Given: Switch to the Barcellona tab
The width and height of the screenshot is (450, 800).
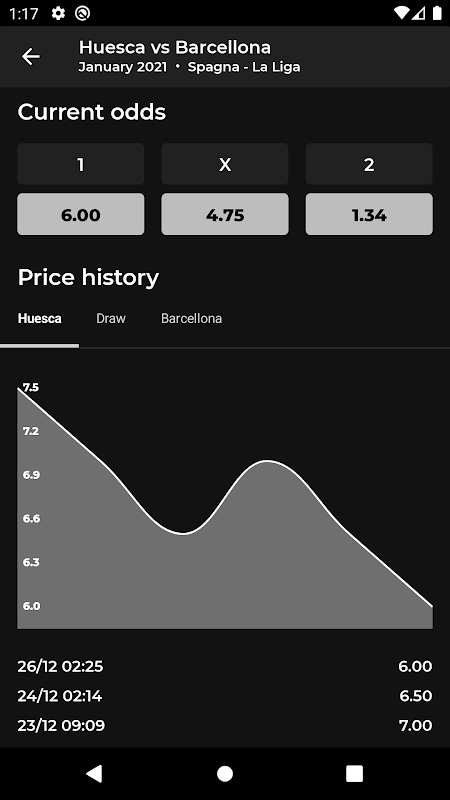Looking at the screenshot, I should click(x=191, y=318).
